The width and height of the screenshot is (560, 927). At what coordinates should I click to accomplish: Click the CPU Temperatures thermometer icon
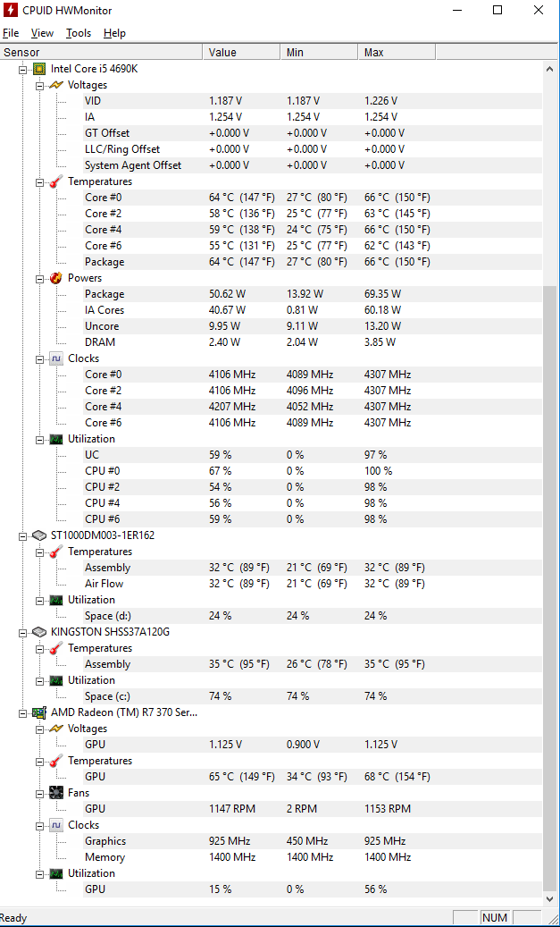(56, 181)
